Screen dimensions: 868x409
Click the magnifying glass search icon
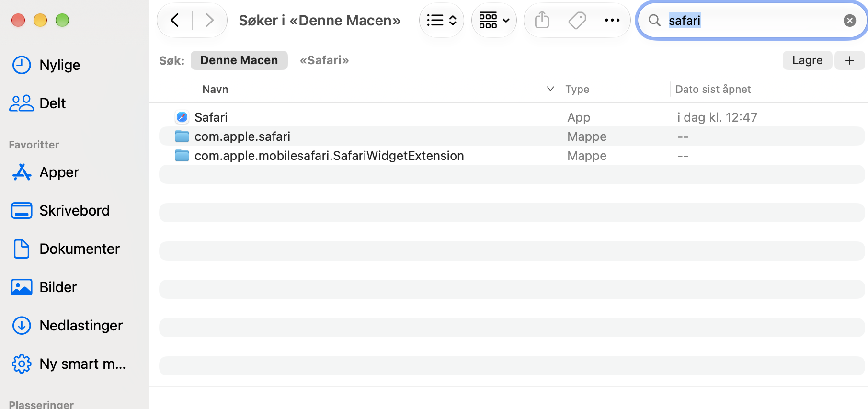[x=654, y=20]
